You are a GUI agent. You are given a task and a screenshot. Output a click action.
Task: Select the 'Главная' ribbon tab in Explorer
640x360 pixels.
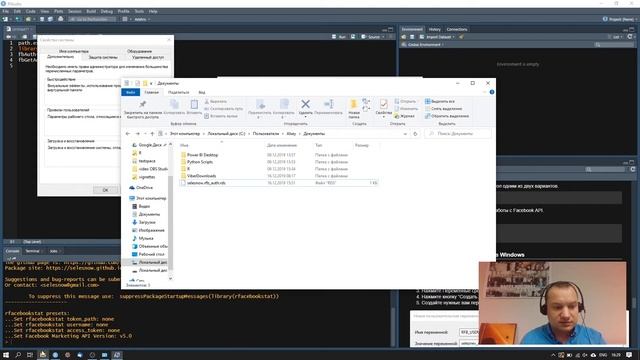(151, 92)
